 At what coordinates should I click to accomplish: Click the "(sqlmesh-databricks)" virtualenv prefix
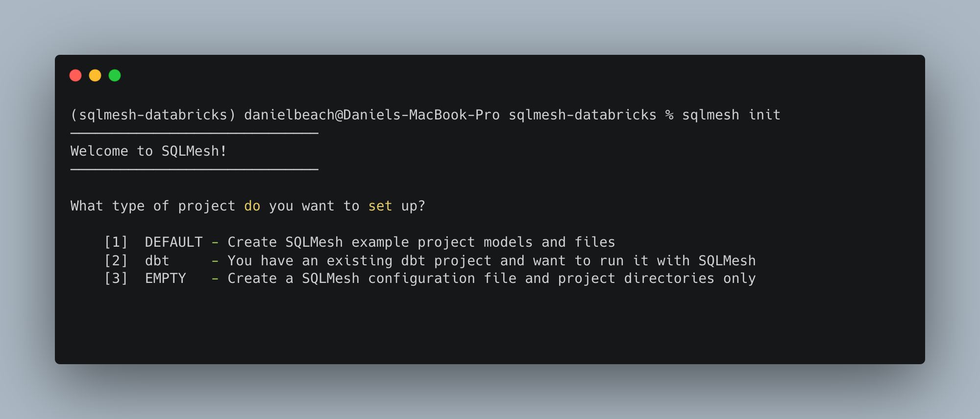[x=153, y=115]
